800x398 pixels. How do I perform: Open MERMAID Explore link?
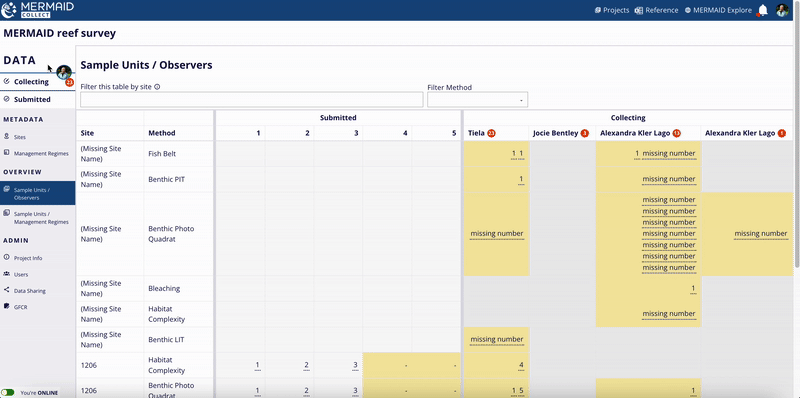pos(718,10)
